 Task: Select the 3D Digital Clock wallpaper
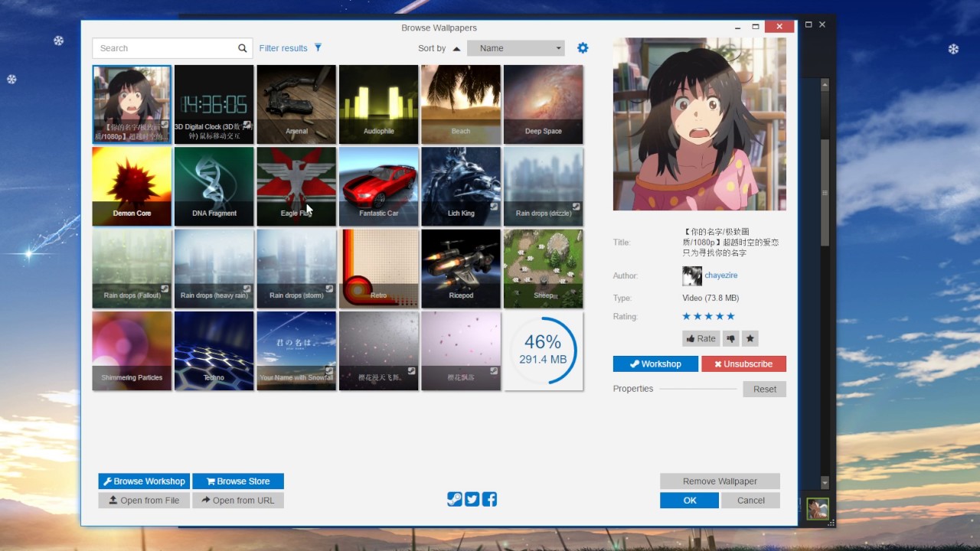pos(214,104)
